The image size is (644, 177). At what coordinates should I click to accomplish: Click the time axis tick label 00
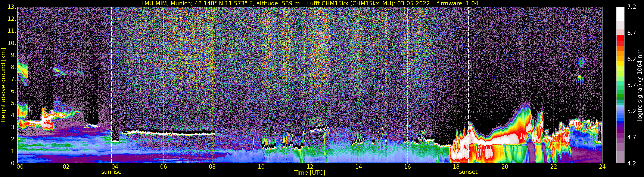(x=20, y=167)
